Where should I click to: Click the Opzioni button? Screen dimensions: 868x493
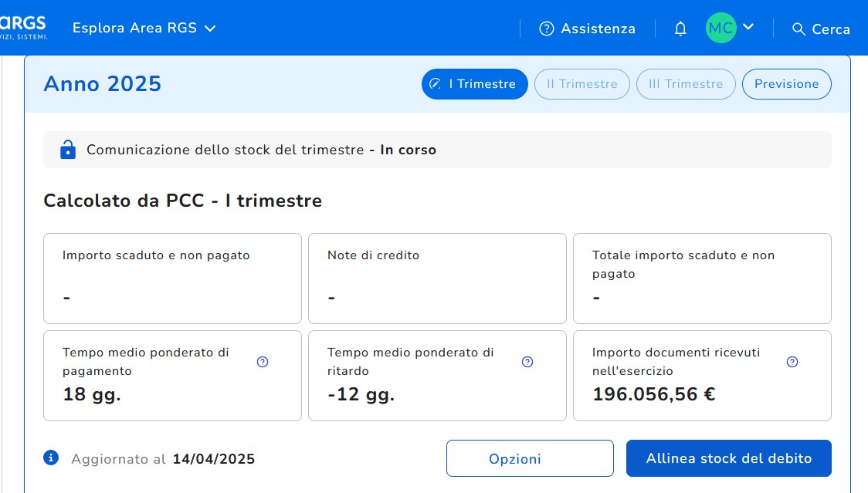tap(530, 458)
